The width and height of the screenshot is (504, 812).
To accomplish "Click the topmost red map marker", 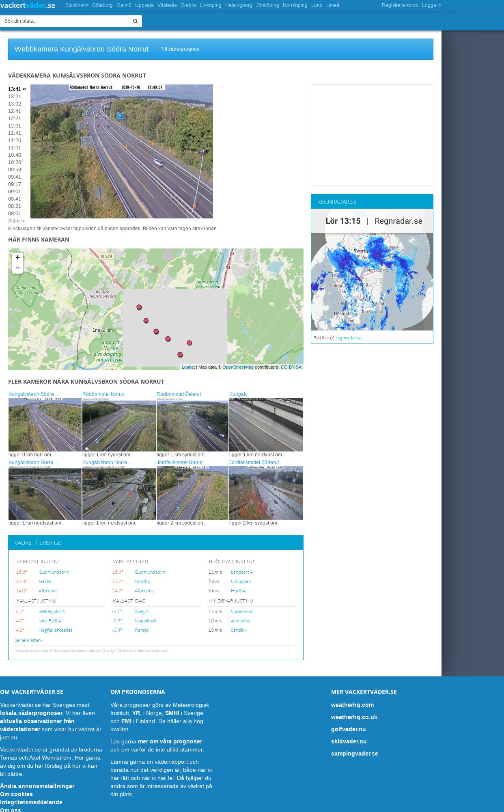I will (139, 307).
